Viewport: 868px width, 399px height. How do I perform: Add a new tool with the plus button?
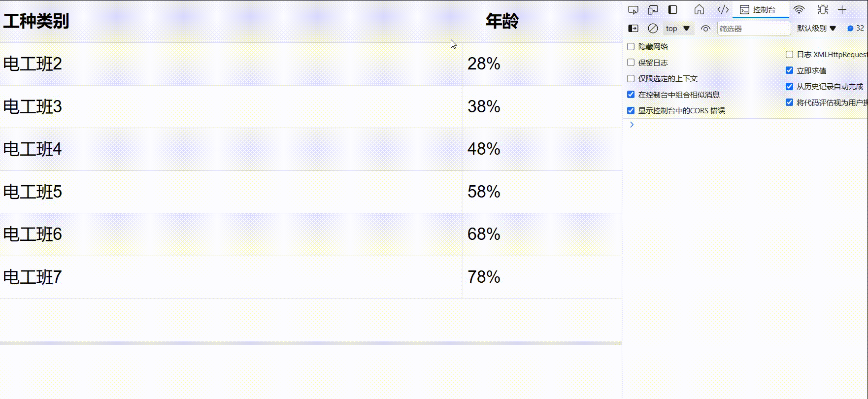(x=842, y=10)
